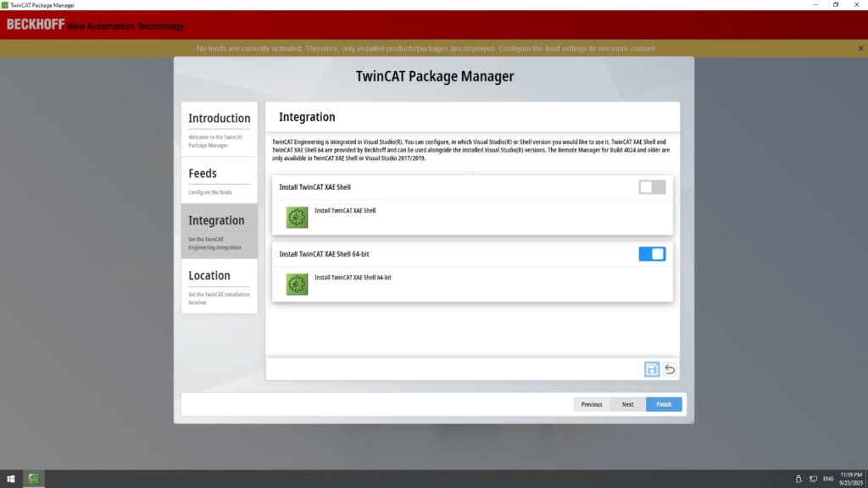The image size is (868, 488).
Task: Click the Previous button
Action: click(591, 404)
